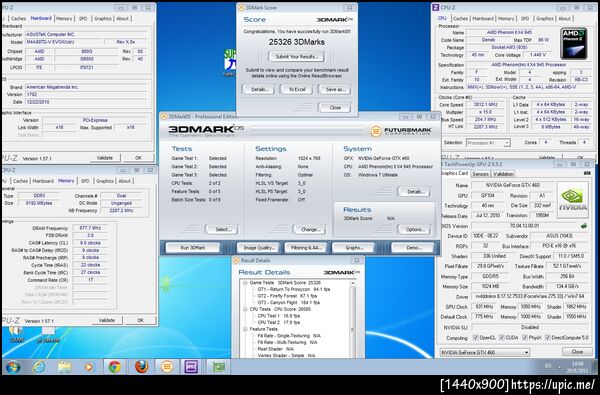
Task: Launch Internet Explorer from the taskbar
Action: coord(39,367)
